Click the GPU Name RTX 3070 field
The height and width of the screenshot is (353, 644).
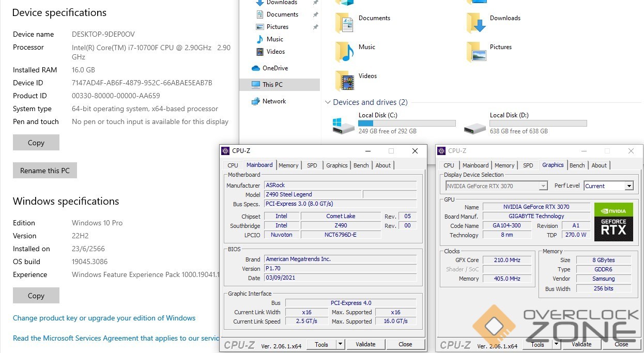pyautogui.click(x=536, y=207)
